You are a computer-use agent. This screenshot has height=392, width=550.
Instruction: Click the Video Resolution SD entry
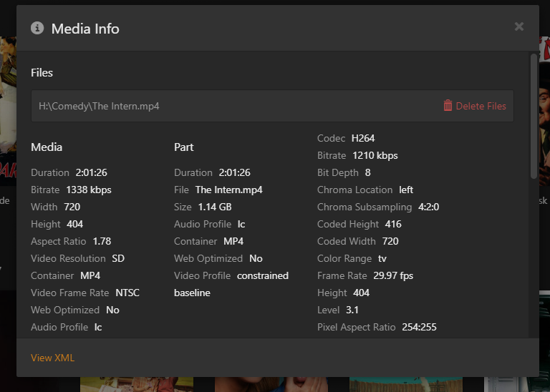(77, 258)
